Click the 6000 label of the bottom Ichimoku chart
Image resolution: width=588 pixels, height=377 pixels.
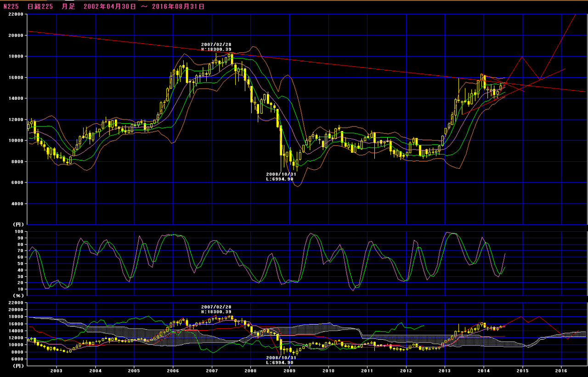[x=17, y=359]
